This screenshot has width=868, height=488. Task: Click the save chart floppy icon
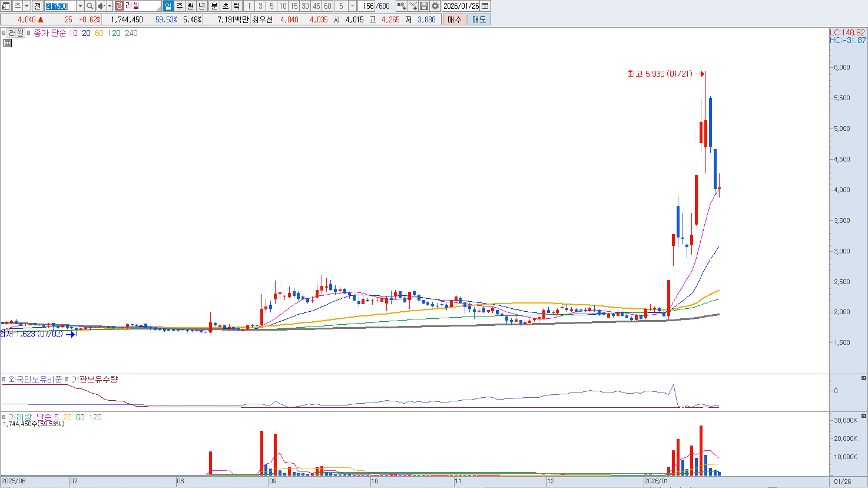tap(424, 6)
